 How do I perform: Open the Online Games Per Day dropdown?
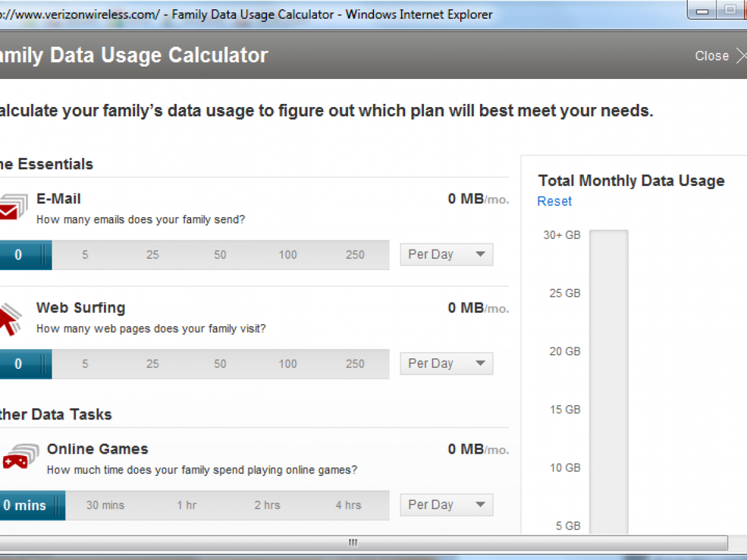coord(446,505)
